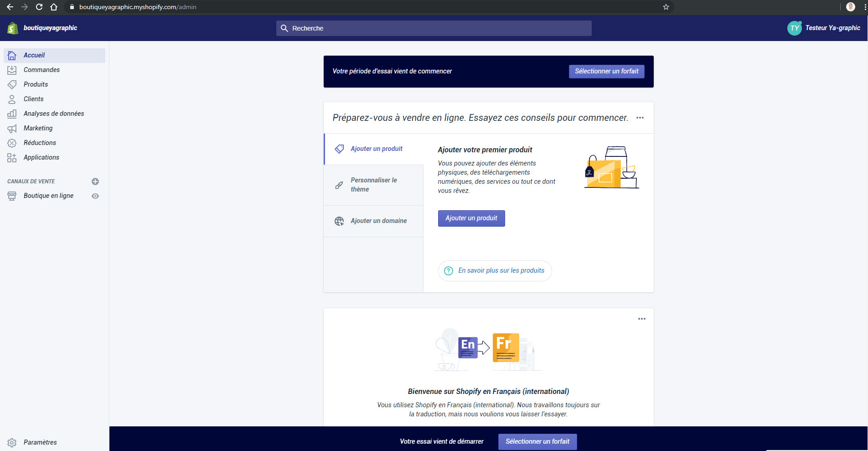This screenshot has height=451, width=868.
Task: Open Applications grid icon
Action: (12, 157)
